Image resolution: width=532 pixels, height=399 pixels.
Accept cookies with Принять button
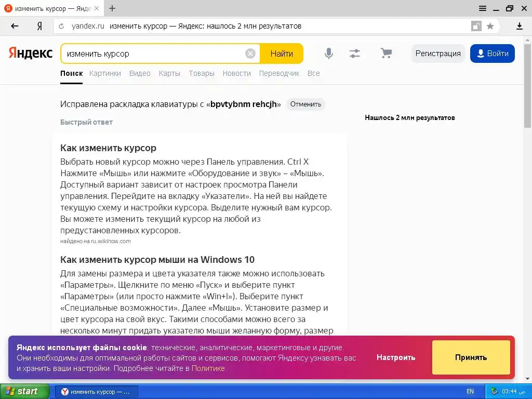coord(471,357)
